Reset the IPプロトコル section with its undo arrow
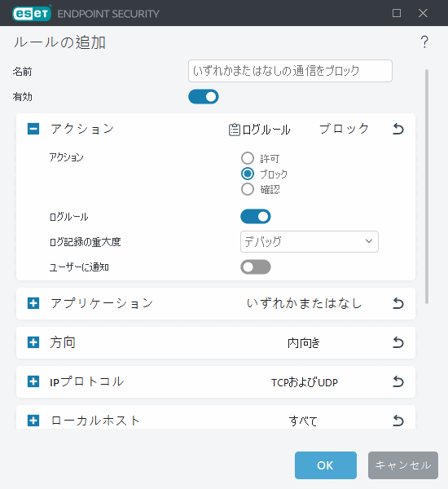Screen dimensions: 448x489 coord(397,381)
